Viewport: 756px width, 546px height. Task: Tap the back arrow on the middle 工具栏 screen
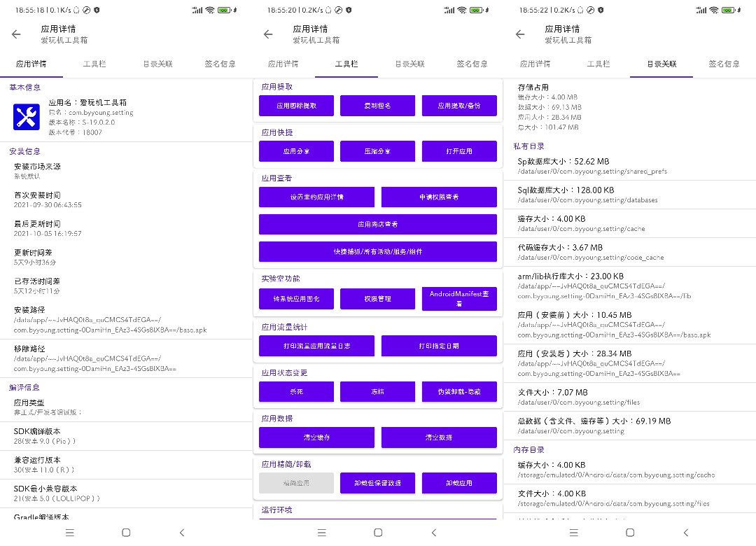pyautogui.click(x=268, y=34)
